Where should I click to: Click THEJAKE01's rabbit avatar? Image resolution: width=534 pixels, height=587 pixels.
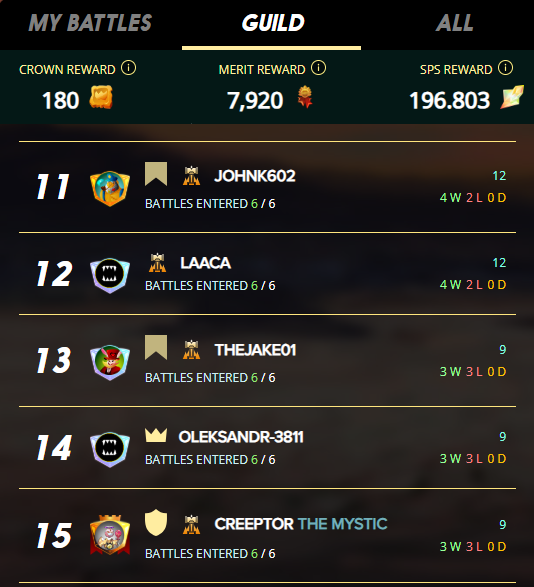[x=110, y=362]
